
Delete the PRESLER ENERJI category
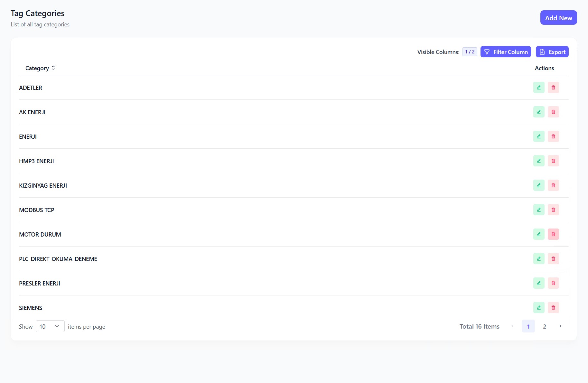pyautogui.click(x=553, y=283)
